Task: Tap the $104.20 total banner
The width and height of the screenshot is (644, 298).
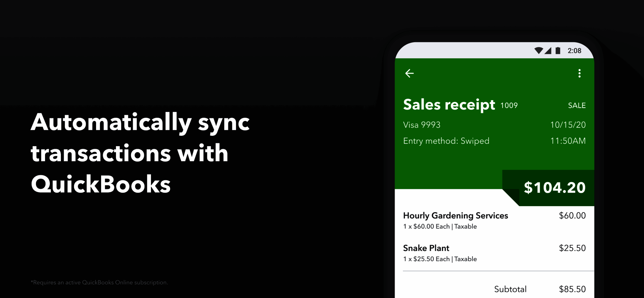Action: (554, 188)
